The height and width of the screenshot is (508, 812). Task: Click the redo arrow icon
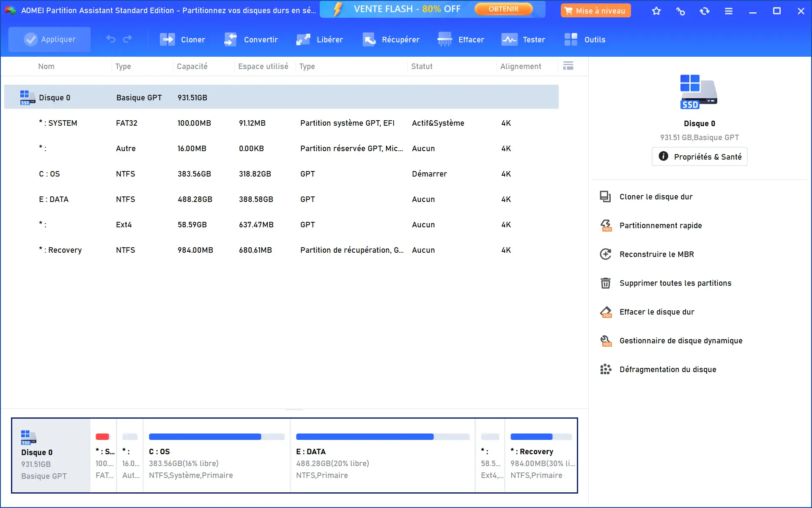(x=127, y=39)
